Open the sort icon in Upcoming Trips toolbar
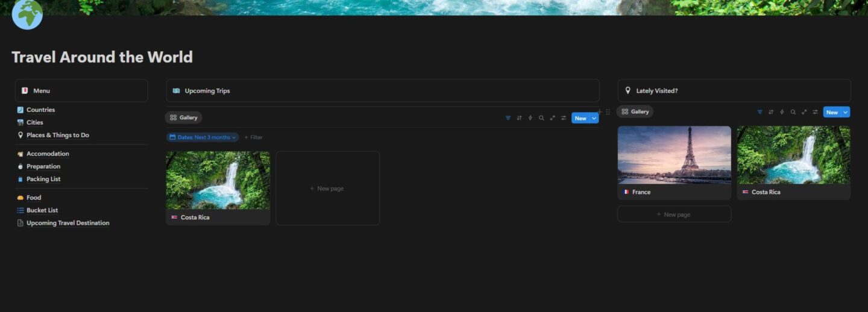The height and width of the screenshot is (312, 868). click(x=519, y=118)
